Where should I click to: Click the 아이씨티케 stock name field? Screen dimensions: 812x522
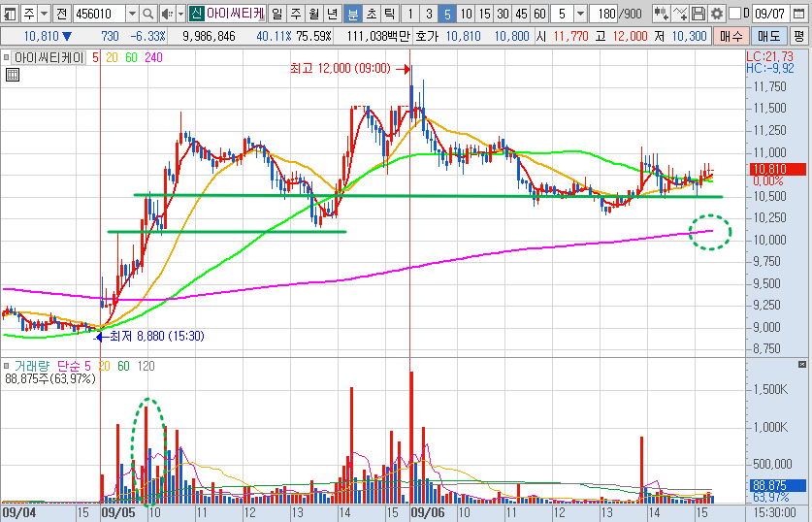pyautogui.click(x=235, y=14)
